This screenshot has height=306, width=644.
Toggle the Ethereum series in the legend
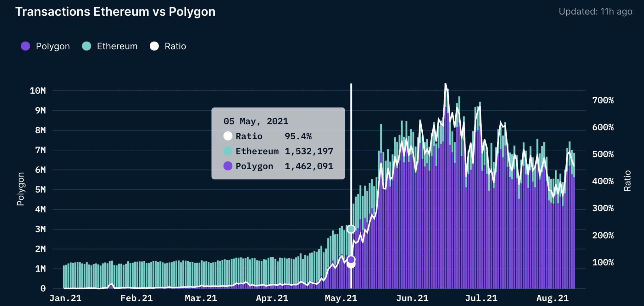pos(110,46)
